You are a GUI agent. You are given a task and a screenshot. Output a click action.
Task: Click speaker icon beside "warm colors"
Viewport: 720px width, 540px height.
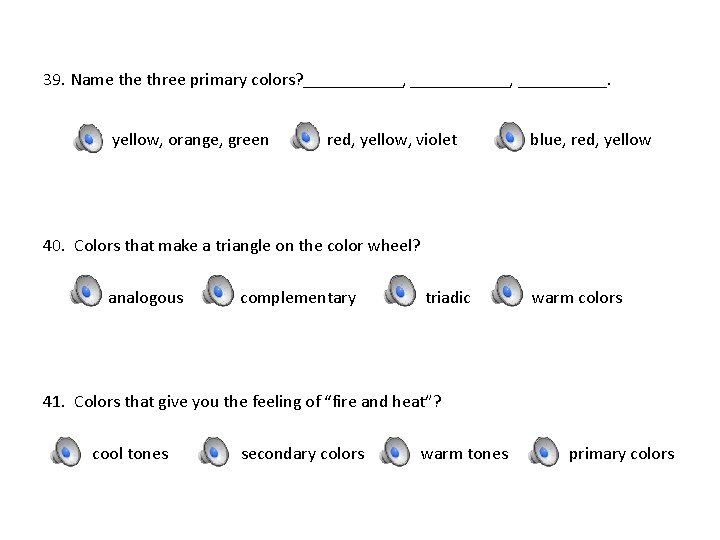click(508, 291)
